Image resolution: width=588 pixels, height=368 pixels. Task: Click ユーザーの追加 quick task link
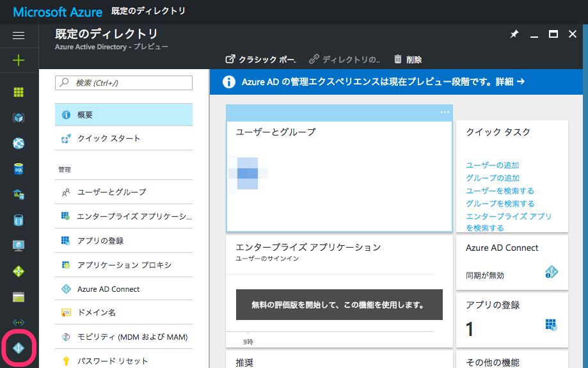tap(493, 165)
